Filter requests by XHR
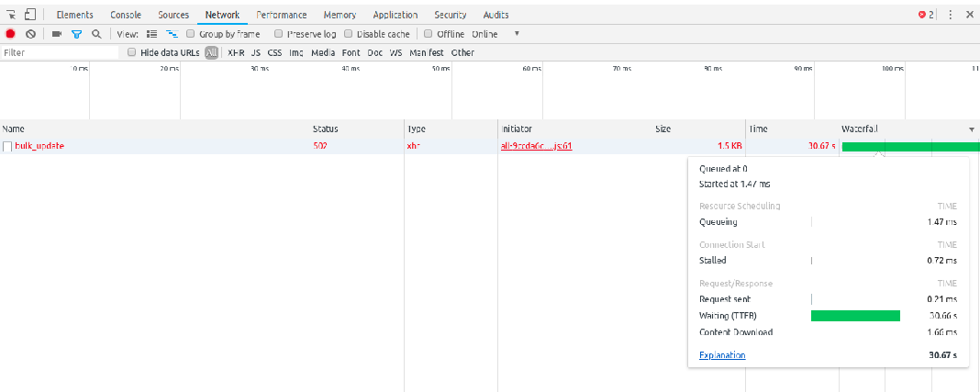Viewport: 980px width, 392px height. pyautogui.click(x=236, y=52)
